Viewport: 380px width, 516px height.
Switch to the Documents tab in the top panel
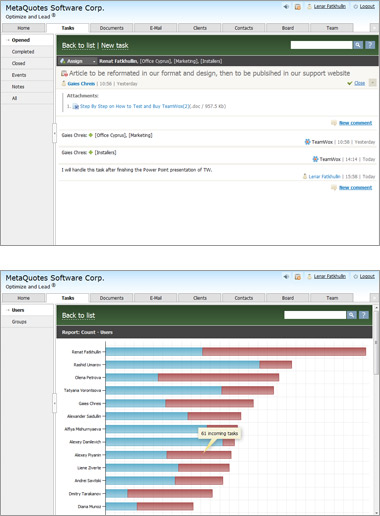point(112,28)
